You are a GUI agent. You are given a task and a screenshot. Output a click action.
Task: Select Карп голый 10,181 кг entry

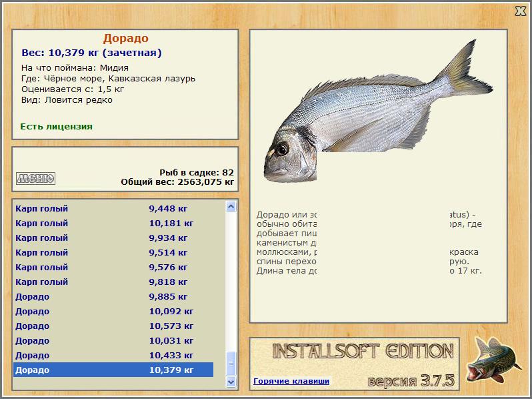pos(113,223)
